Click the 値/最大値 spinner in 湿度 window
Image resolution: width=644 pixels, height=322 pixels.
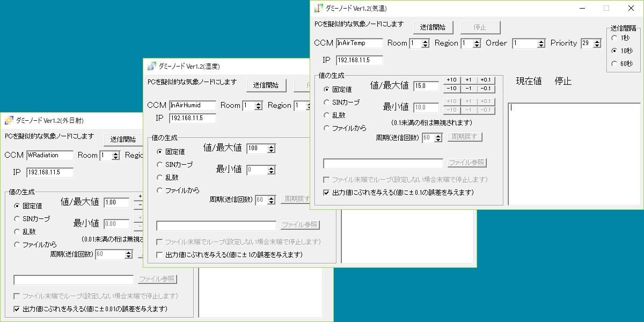272,149
